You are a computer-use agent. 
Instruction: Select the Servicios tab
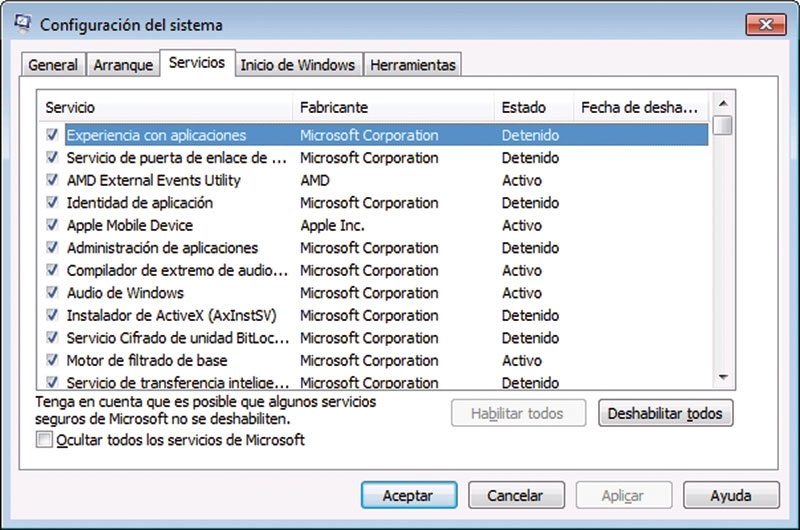pyautogui.click(x=197, y=63)
